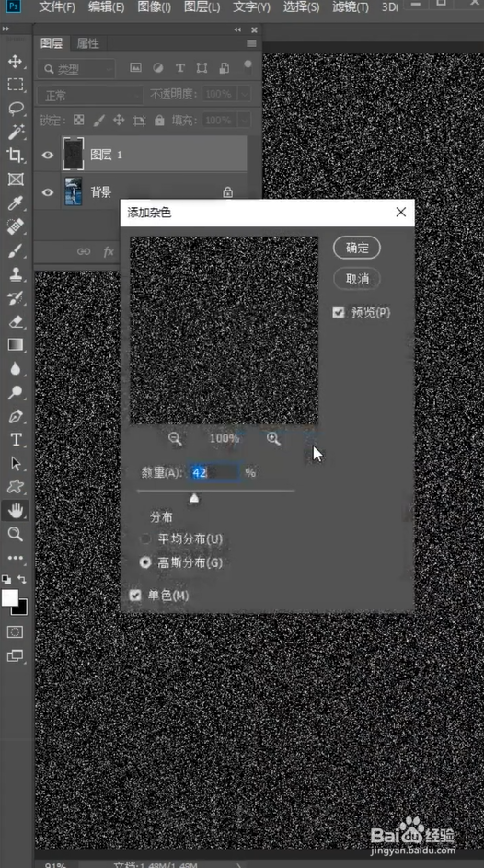This screenshot has width=484, height=868.
Task: Swap foreground and background colors
Action: click(22, 580)
